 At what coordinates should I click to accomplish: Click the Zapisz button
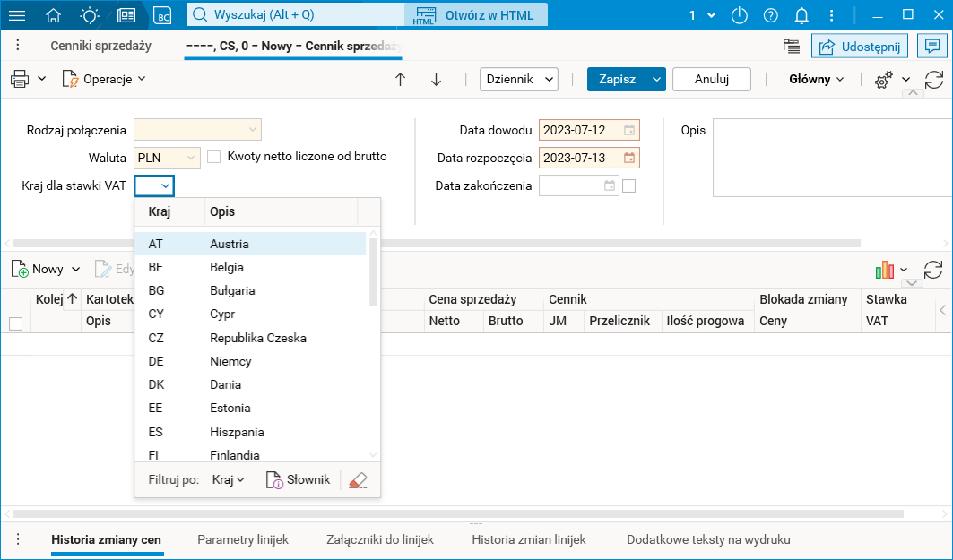pyautogui.click(x=618, y=79)
